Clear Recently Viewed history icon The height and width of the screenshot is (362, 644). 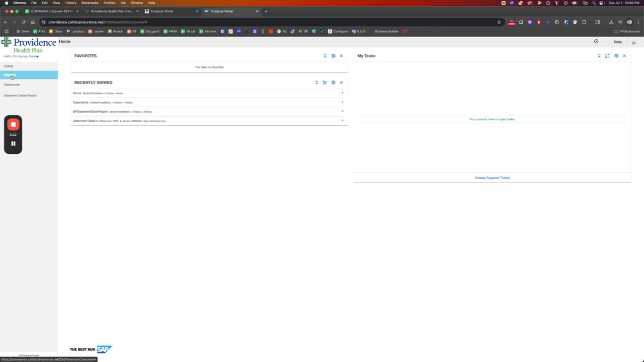pos(325,82)
